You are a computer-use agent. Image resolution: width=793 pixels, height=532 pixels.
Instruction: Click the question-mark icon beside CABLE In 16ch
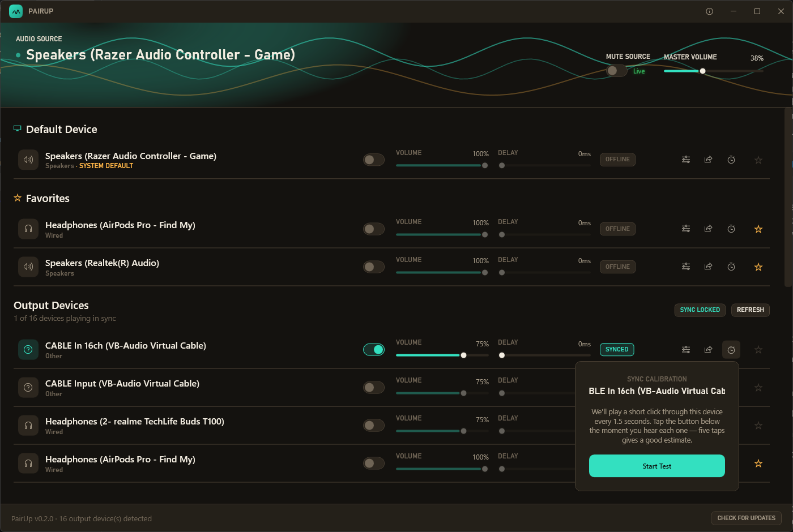[x=28, y=350]
